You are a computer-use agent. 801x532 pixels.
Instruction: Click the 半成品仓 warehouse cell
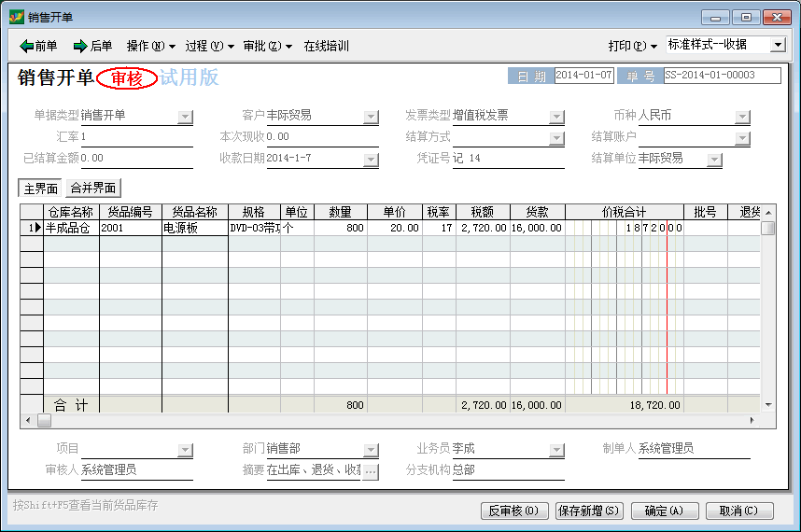(71, 228)
